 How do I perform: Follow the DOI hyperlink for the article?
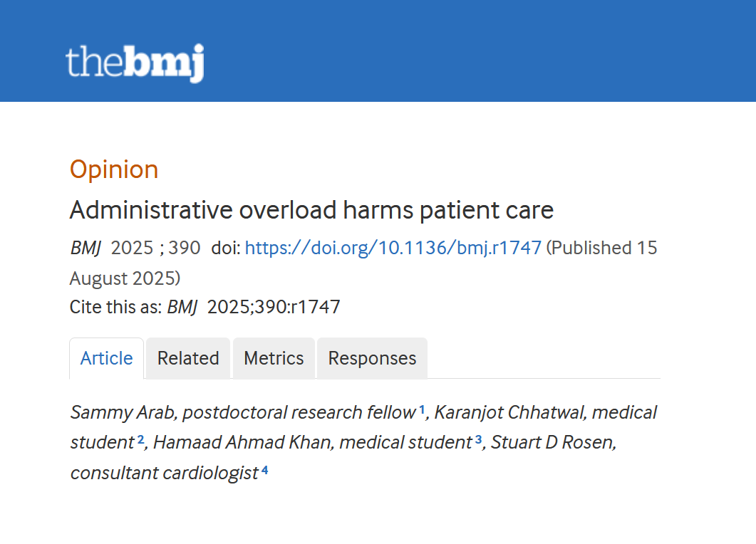click(393, 248)
